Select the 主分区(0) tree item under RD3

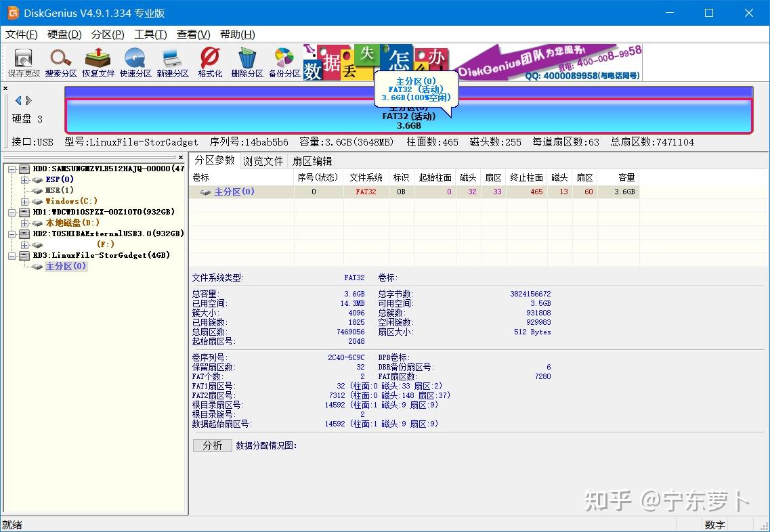point(65,266)
